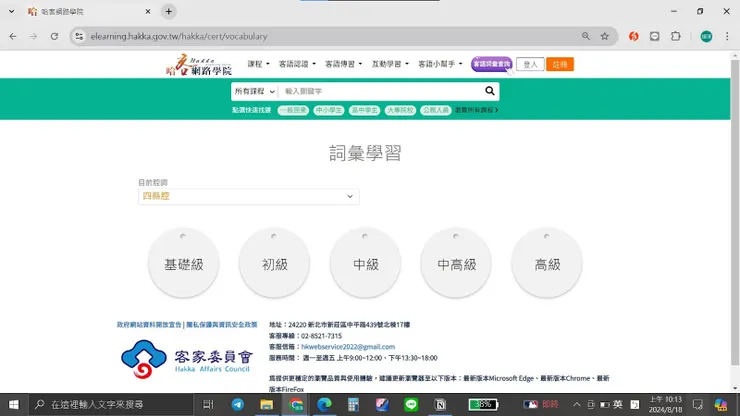Screen dimensions: 740x416
Task: Expand the 客語認證 menu
Action: coord(297,64)
